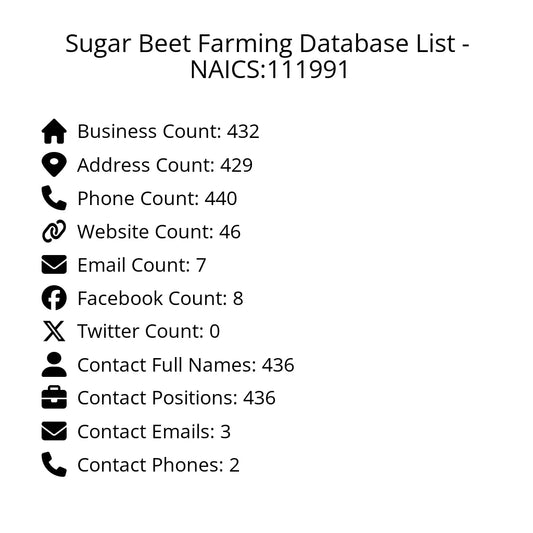
Task: Click the phone handset icon beside Phone Count
Action: point(54,198)
